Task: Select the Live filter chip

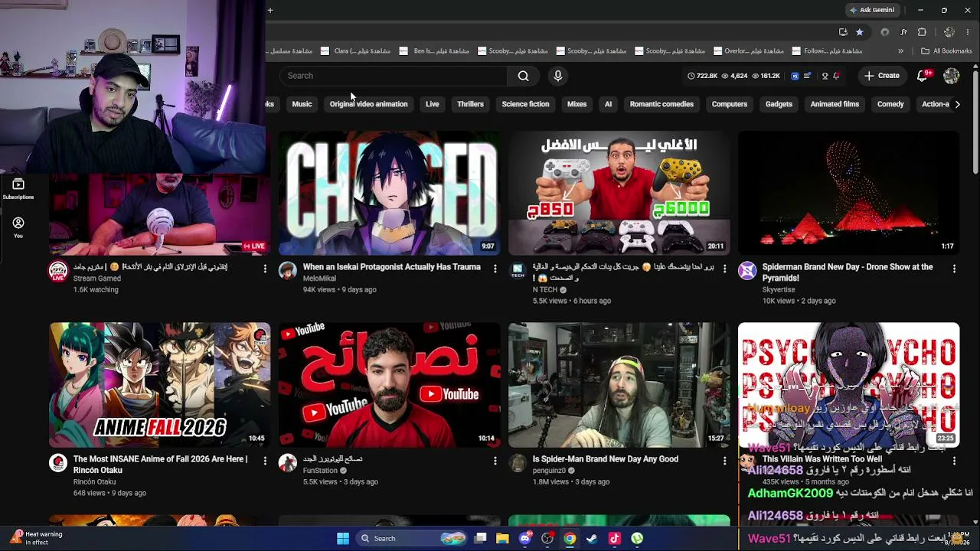Action: tap(432, 104)
